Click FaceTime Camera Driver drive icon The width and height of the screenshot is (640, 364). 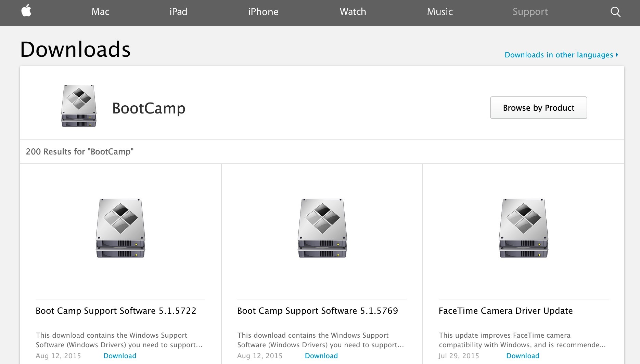(x=523, y=228)
